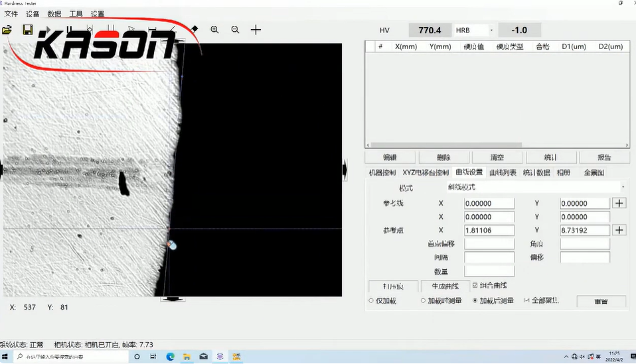Click the results table scrollbar's right arrow
Screen dimensions: 636x364
[627, 145]
